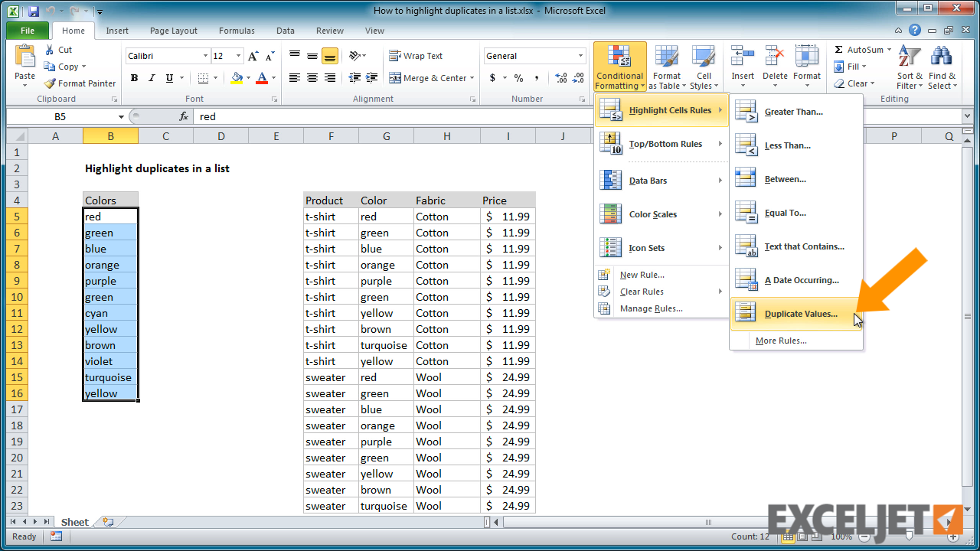Toggle Align Text Right

click(330, 78)
